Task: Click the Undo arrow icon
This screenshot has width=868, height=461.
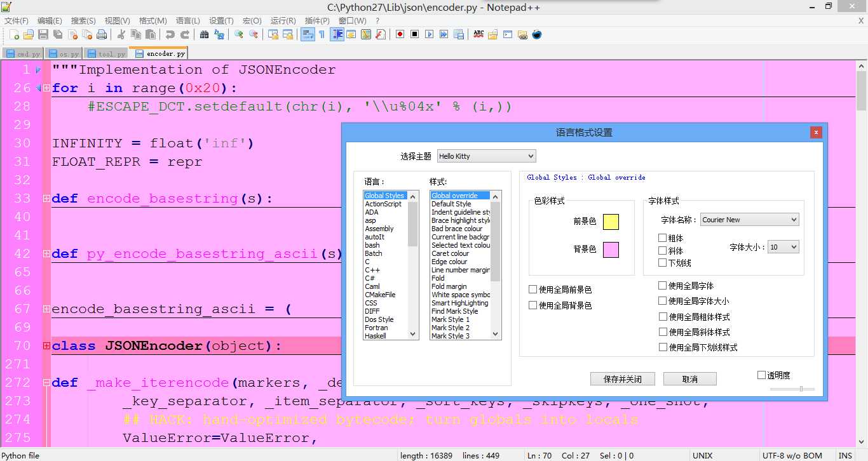Action: [x=170, y=35]
